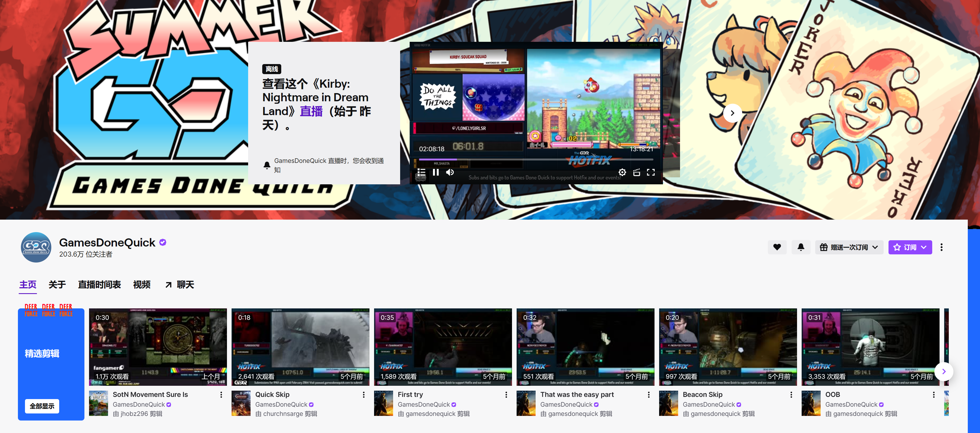Toggle the notification bell button
Image resolution: width=980 pixels, height=433 pixels.
point(801,247)
